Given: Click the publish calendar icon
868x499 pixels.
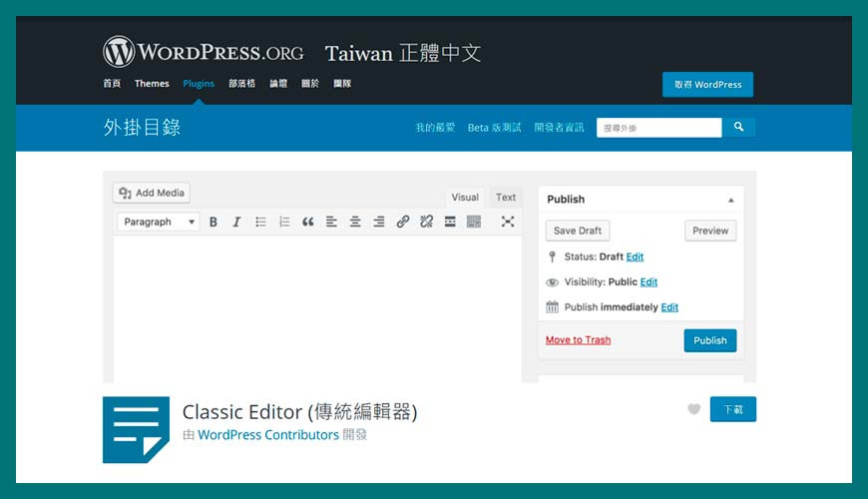Looking at the screenshot, I should [552, 306].
